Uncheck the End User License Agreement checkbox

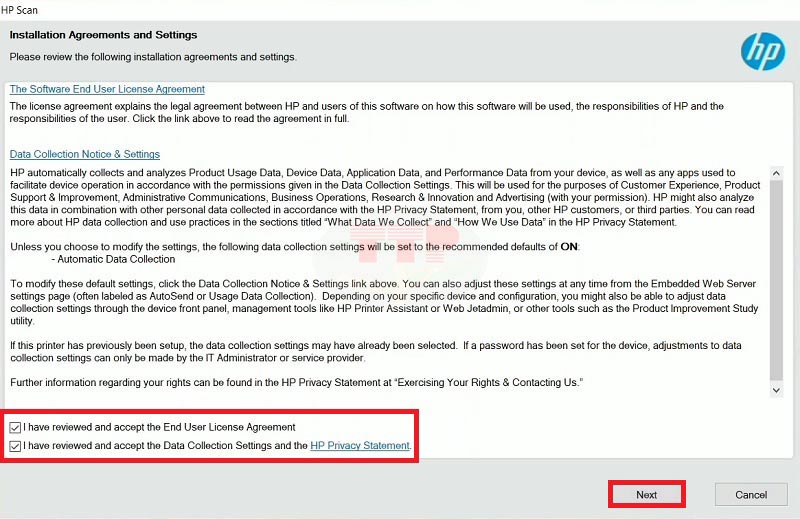click(x=15, y=428)
